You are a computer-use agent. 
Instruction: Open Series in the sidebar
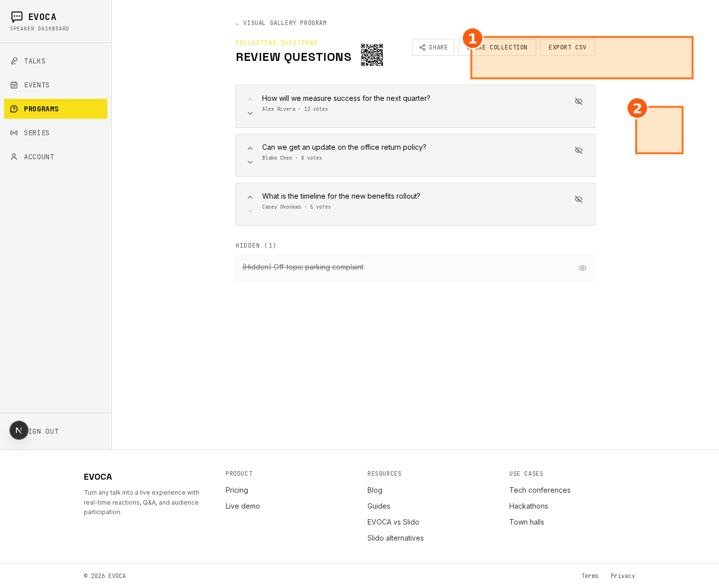click(55, 133)
